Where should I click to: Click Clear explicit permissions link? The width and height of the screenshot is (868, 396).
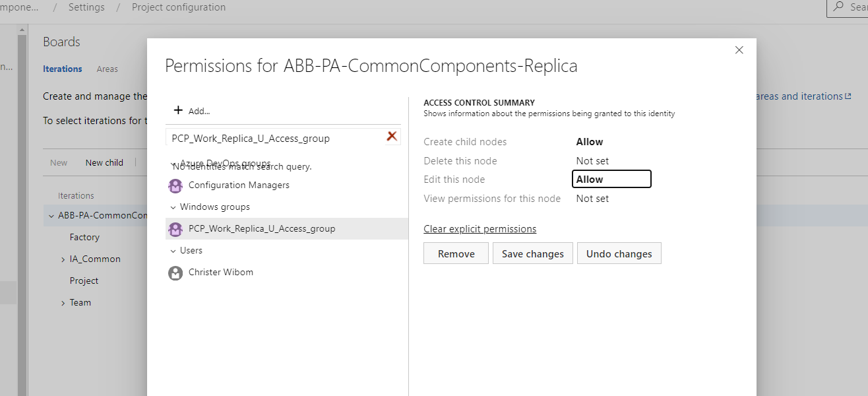click(480, 229)
